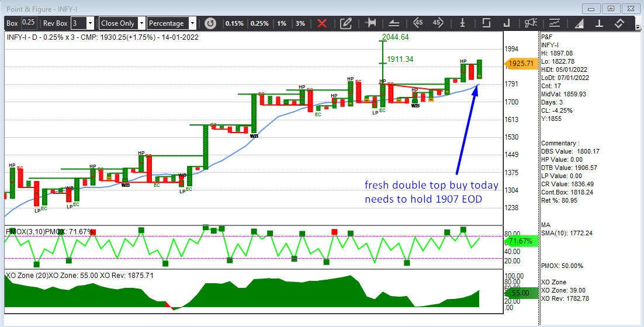Click the circular refresh icon
This screenshot has width=644, height=327.
(x=210, y=23)
